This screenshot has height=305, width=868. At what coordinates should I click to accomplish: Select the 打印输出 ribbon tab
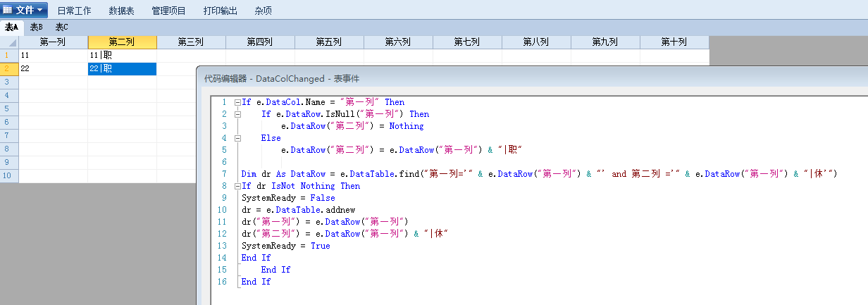(x=221, y=11)
